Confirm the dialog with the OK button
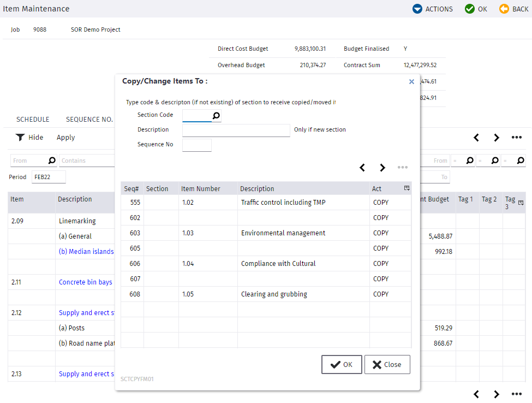This screenshot has height=403, width=532. click(342, 364)
